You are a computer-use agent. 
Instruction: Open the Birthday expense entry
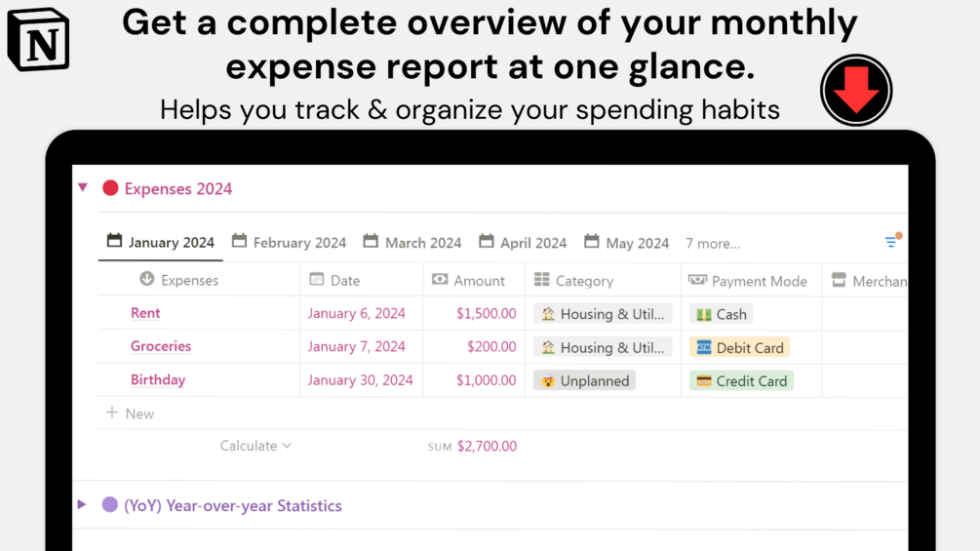click(158, 379)
